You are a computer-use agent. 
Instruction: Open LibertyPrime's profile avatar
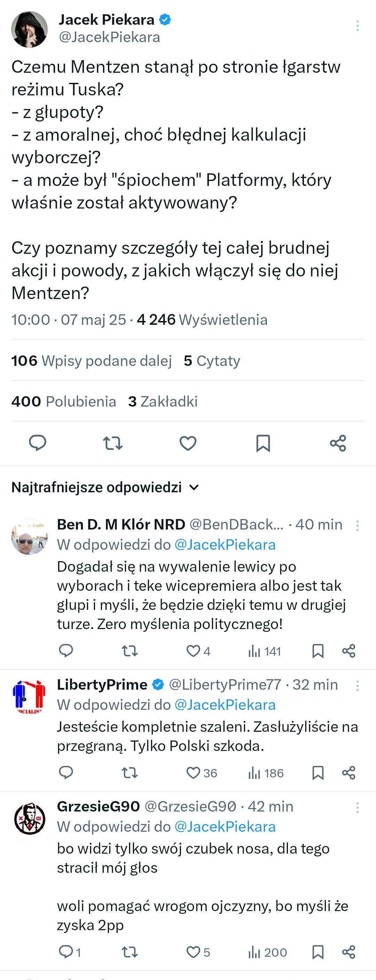(x=29, y=696)
